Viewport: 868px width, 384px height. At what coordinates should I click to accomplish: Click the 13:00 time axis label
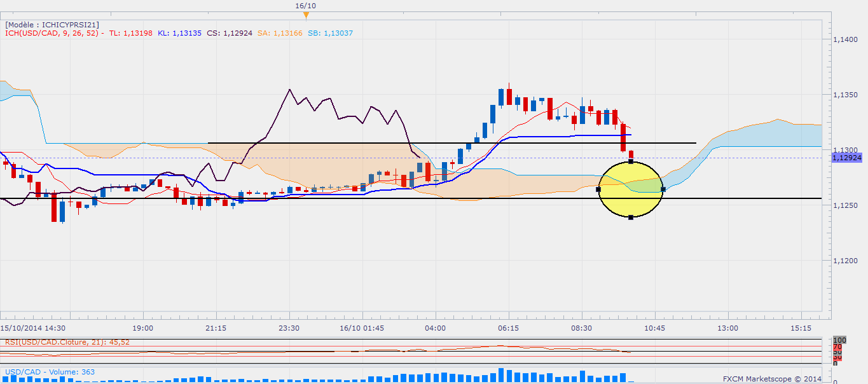click(728, 328)
